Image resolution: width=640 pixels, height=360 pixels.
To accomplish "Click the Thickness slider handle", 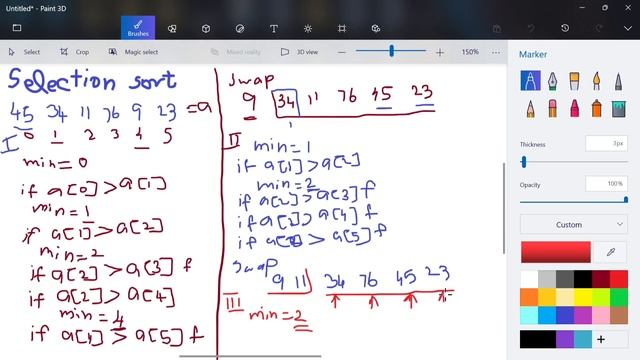I will (x=524, y=162).
